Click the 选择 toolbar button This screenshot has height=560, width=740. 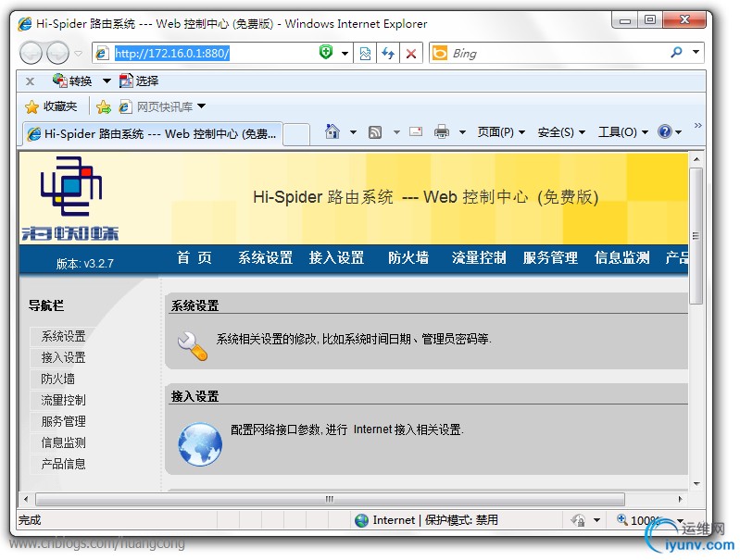click(139, 81)
